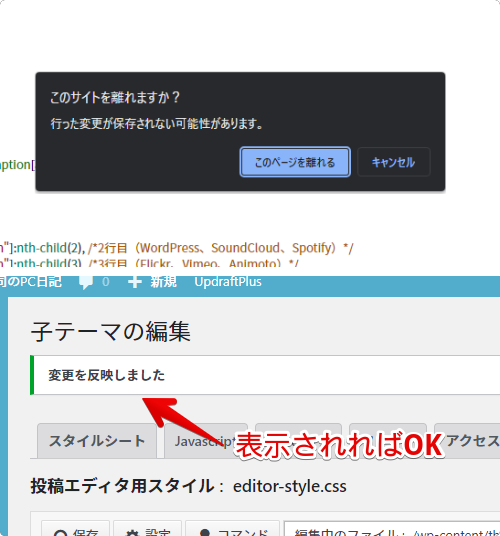This screenshot has height=536, width=500.
Task: Click the このサイトを離れますか？ dialog title
Action: (115, 97)
